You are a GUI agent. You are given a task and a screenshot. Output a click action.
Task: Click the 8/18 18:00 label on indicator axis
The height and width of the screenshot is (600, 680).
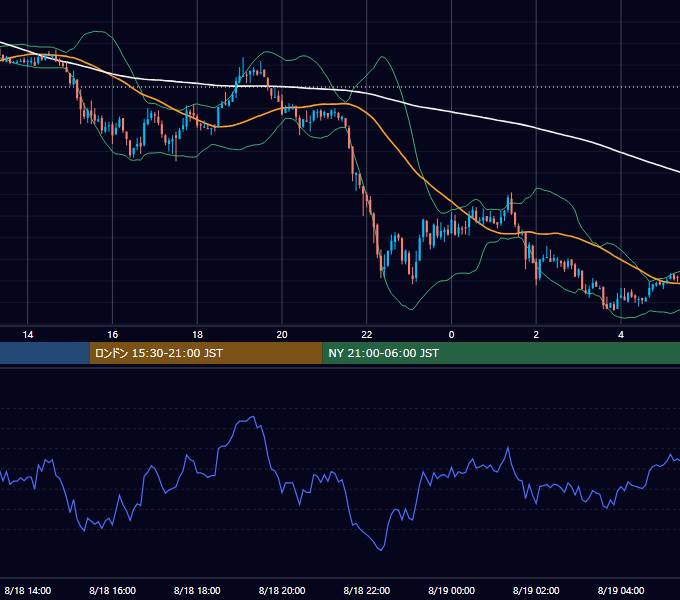coord(197,590)
